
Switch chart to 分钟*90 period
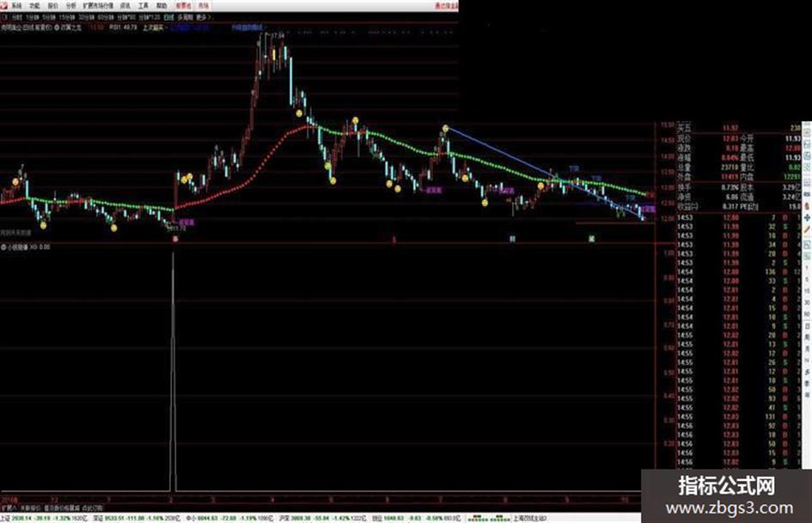pos(126,17)
